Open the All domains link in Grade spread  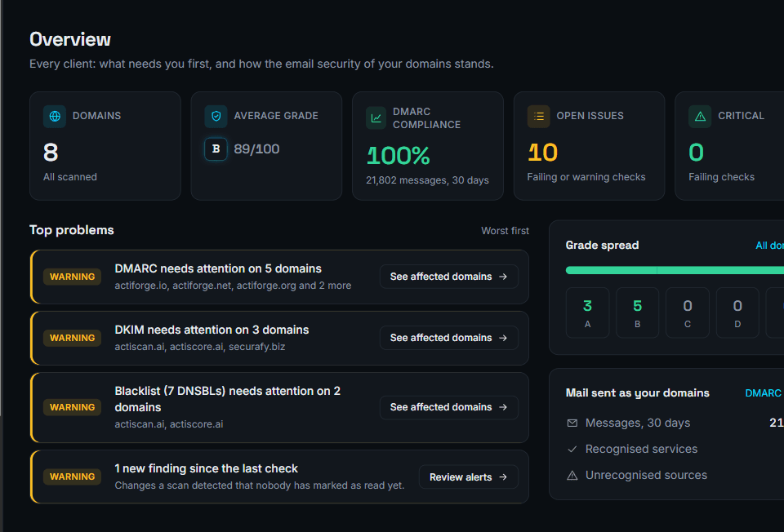coord(769,246)
